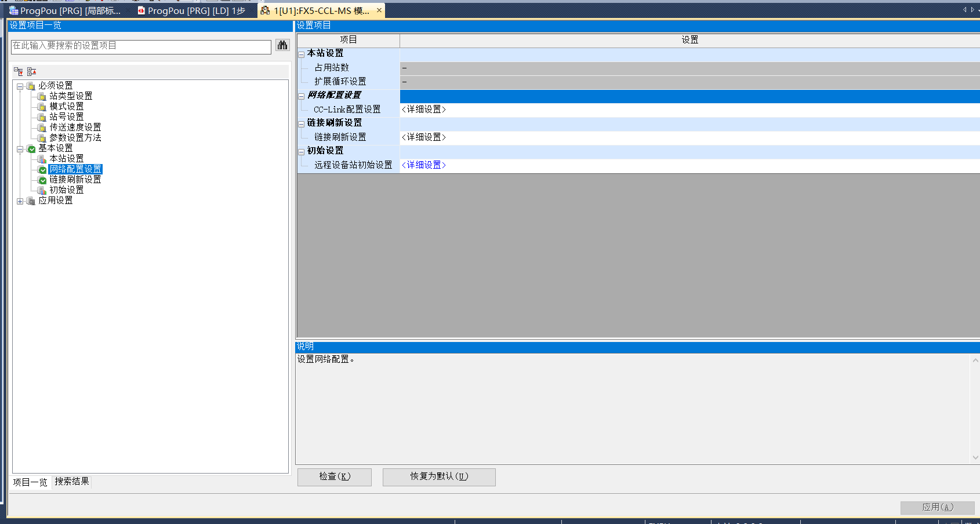Close the FX5-CCL-MS module tab
Screen dimensions: 980x524
coord(379,10)
